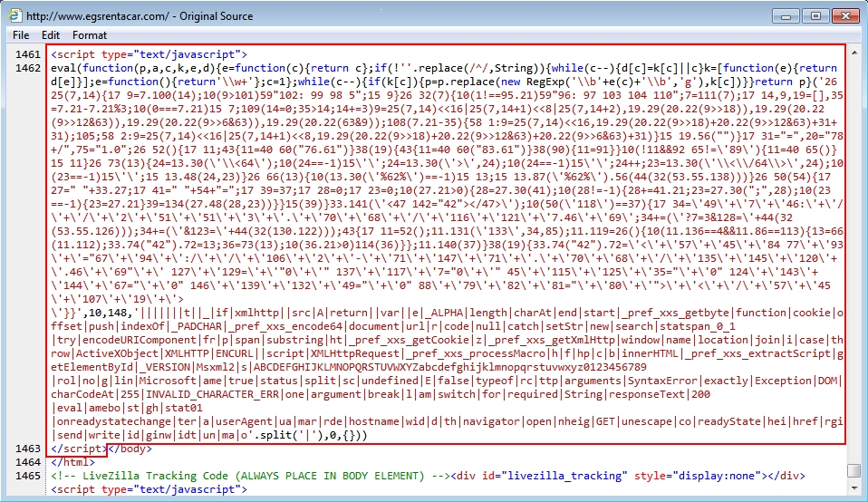Screen dimensions: 868x502
Task: Click the Internet Explorer page icon in title bar
Action: (x=14, y=16)
